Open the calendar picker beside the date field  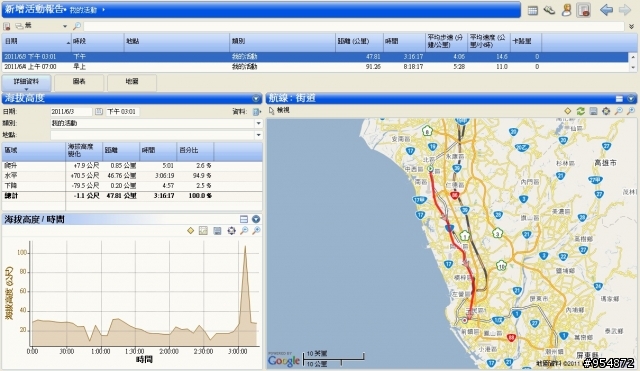(99, 111)
